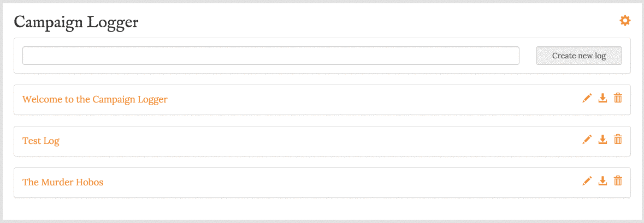
Task: Download The Murder Hobos log
Action: click(602, 181)
